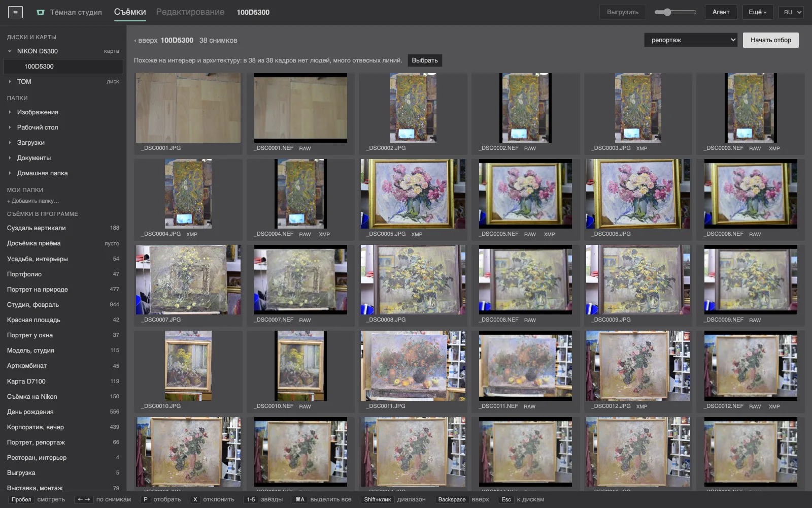Open the Студия, февраль shoot
This screenshot has width=812, height=508.
(63, 305)
